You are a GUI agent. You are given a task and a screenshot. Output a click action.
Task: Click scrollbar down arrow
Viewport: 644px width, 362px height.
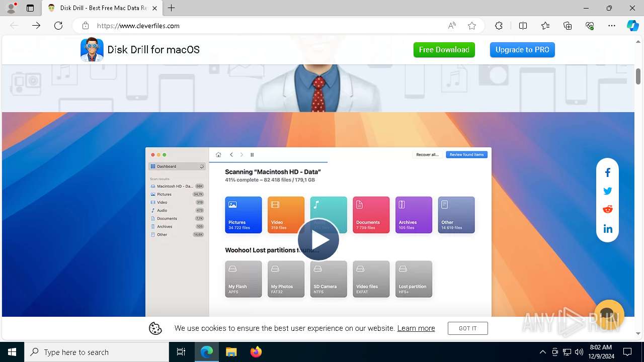pos(638,333)
